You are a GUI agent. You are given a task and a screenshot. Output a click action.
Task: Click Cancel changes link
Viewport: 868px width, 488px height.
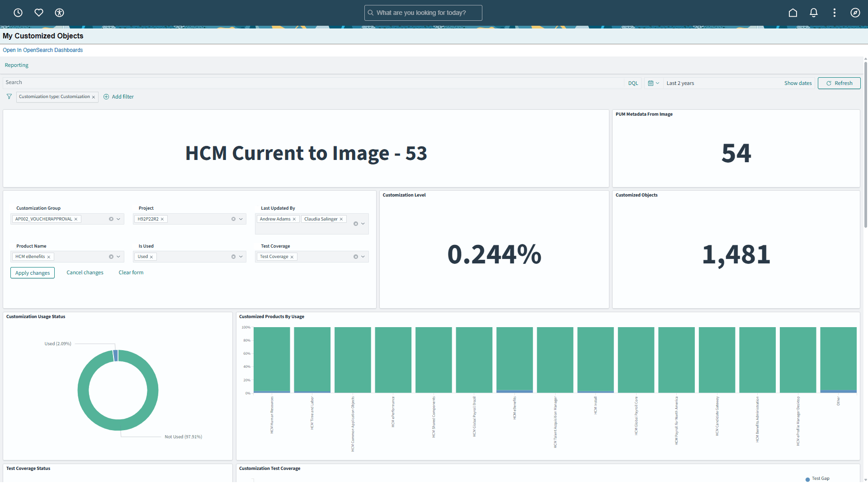tap(85, 272)
